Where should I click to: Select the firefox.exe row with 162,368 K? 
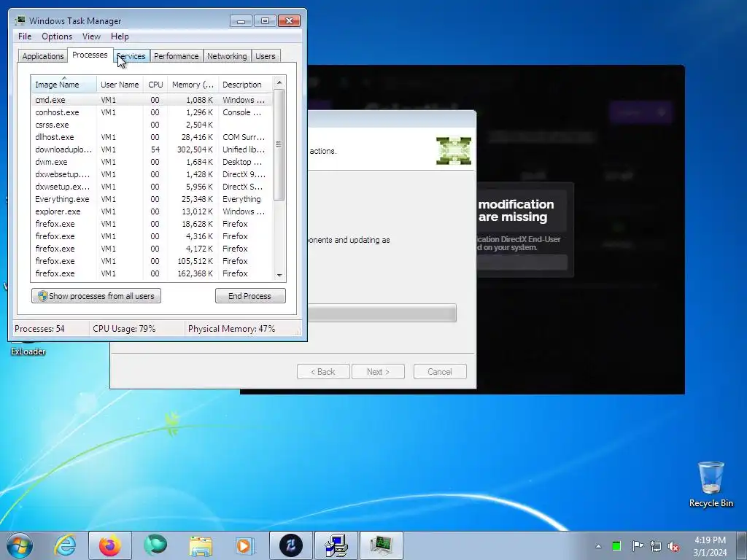(x=152, y=273)
